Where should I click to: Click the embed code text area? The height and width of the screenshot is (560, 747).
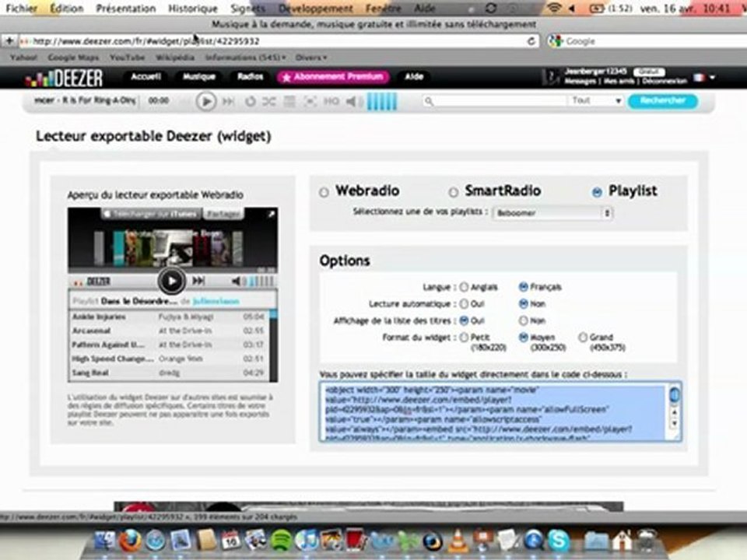500,411
